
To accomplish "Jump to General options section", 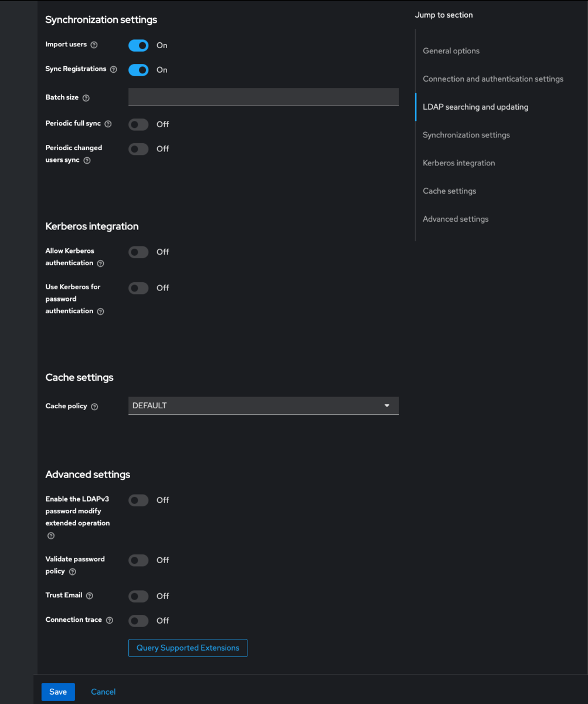I will (451, 51).
